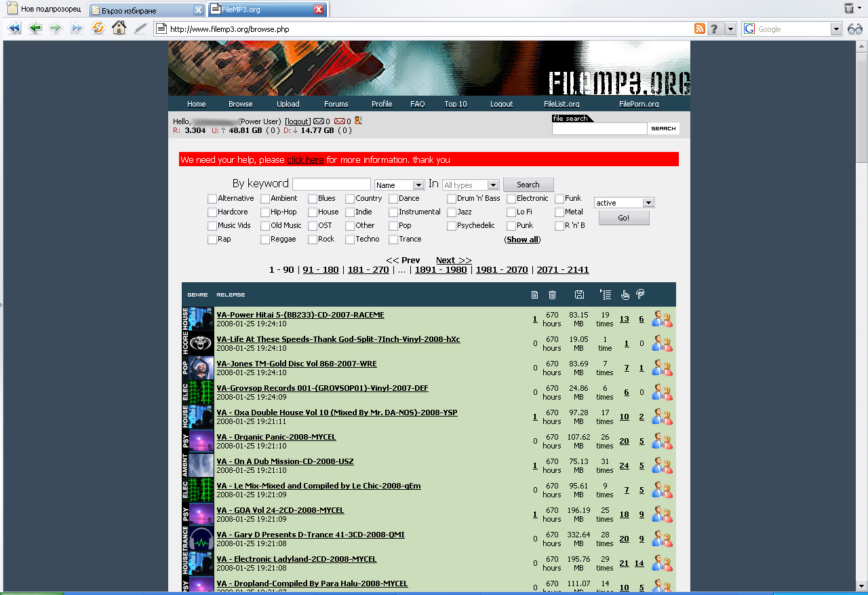Image resolution: width=868 pixels, height=595 pixels.
Task: Click the Search button by keyword field
Action: click(x=528, y=185)
